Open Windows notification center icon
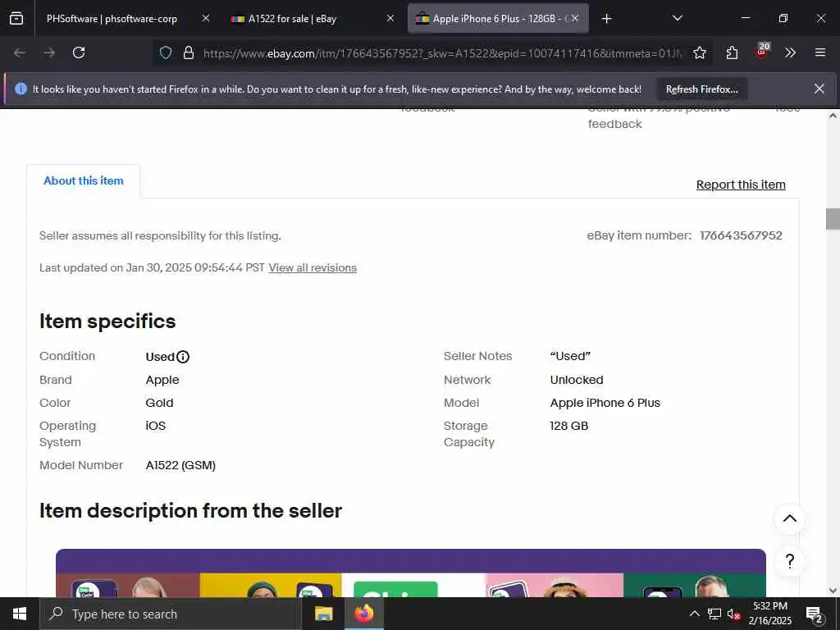This screenshot has height=630, width=840. click(x=815, y=614)
